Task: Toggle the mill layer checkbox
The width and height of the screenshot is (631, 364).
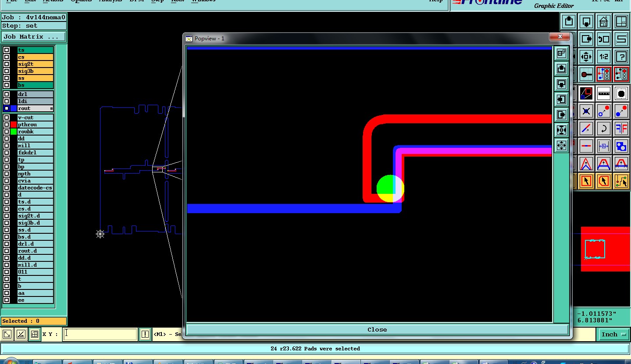Action: click(7, 146)
